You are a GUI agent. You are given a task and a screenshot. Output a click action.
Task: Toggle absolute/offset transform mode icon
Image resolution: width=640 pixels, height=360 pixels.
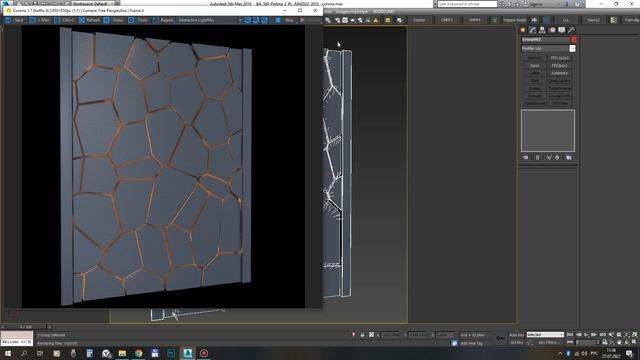[x=371, y=335]
